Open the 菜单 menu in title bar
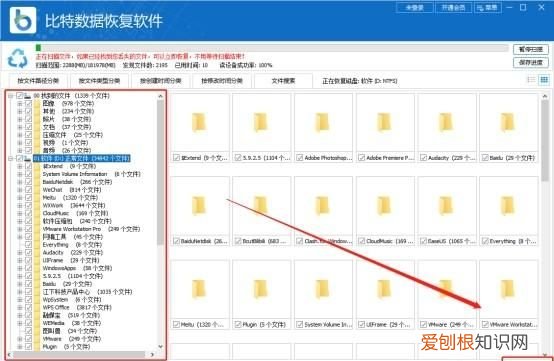This screenshot has width=554, height=361. coord(488,7)
